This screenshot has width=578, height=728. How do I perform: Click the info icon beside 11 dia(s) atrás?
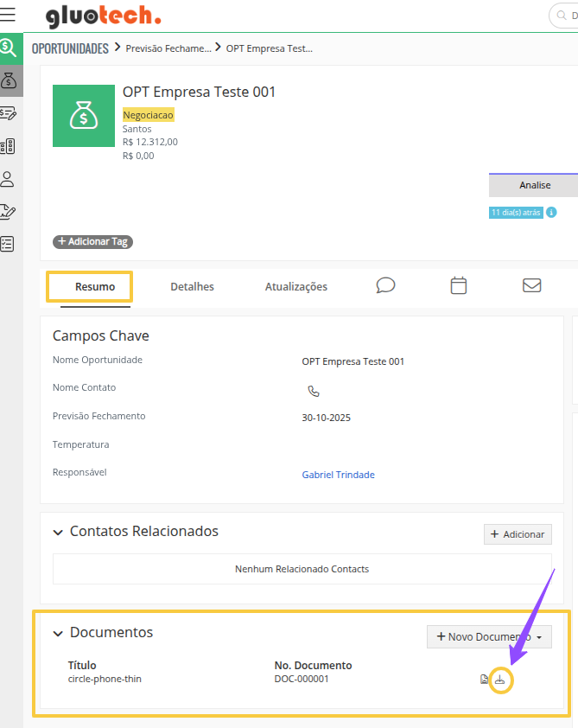551,213
